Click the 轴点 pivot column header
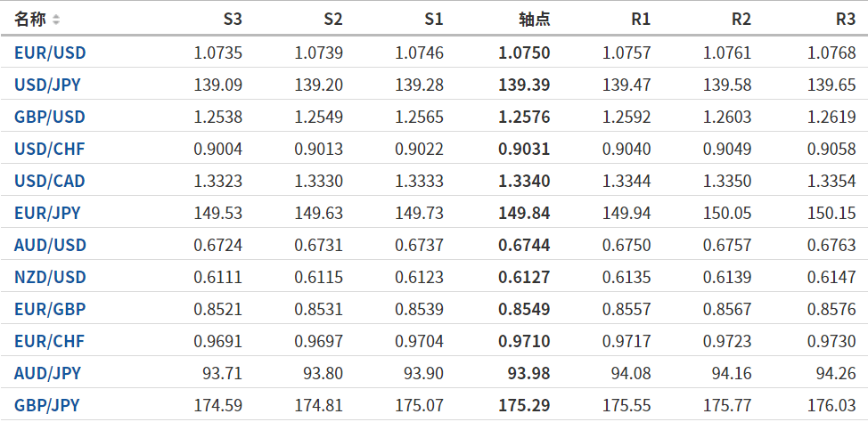Screen dimensions: 868x422 click(534, 20)
